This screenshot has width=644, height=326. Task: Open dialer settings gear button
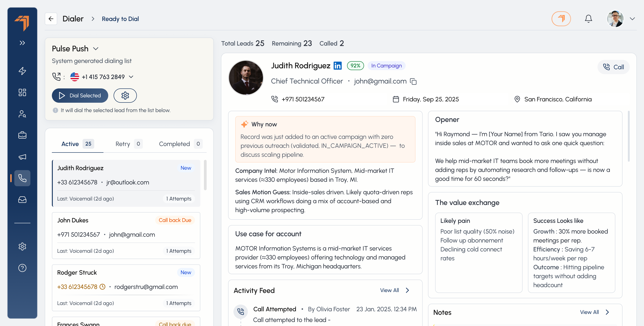point(125,96)
